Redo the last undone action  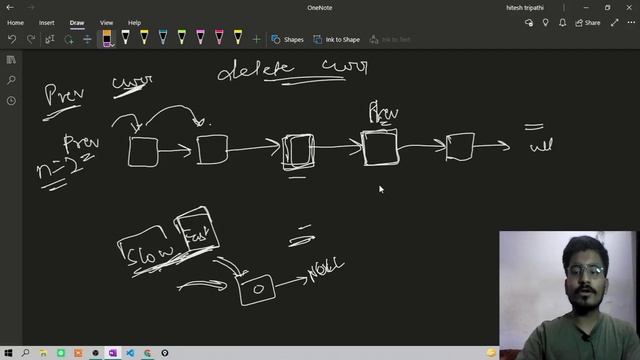[x=31, y=39]
